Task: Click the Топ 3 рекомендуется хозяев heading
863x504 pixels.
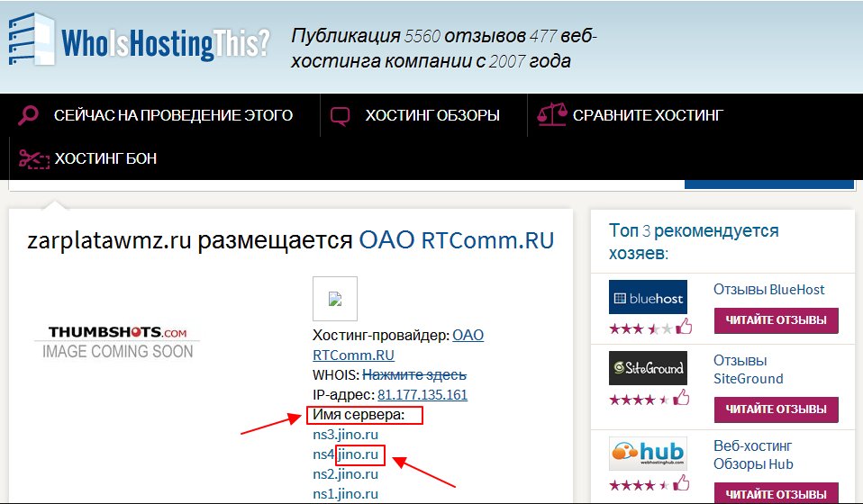Action: click(694, 242)
